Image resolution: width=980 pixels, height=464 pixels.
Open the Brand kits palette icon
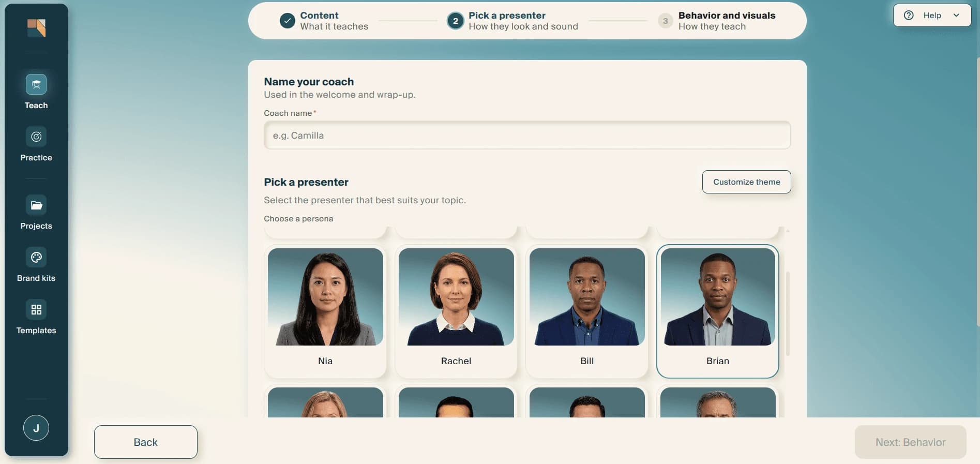[x=36, y=257]
